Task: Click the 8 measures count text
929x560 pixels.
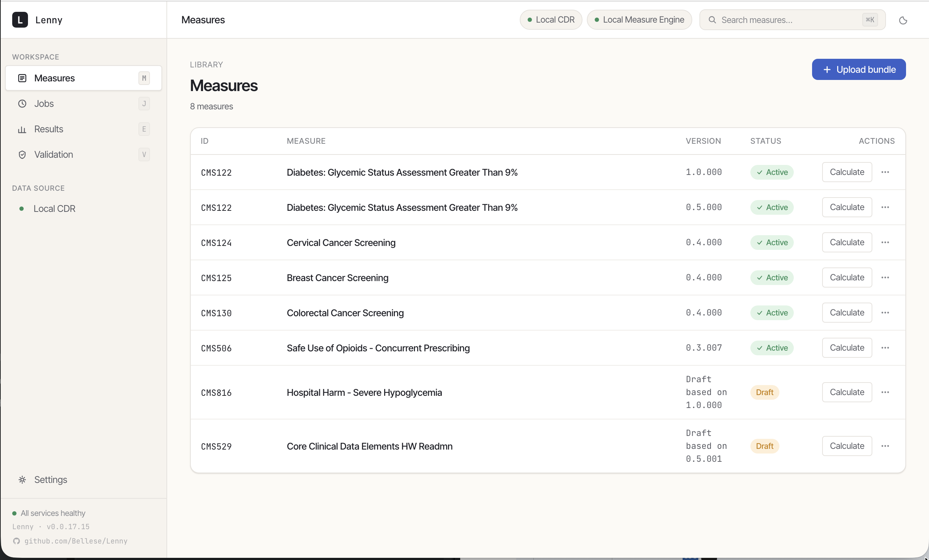Action: pyautogui.click(x=212, y=106)
